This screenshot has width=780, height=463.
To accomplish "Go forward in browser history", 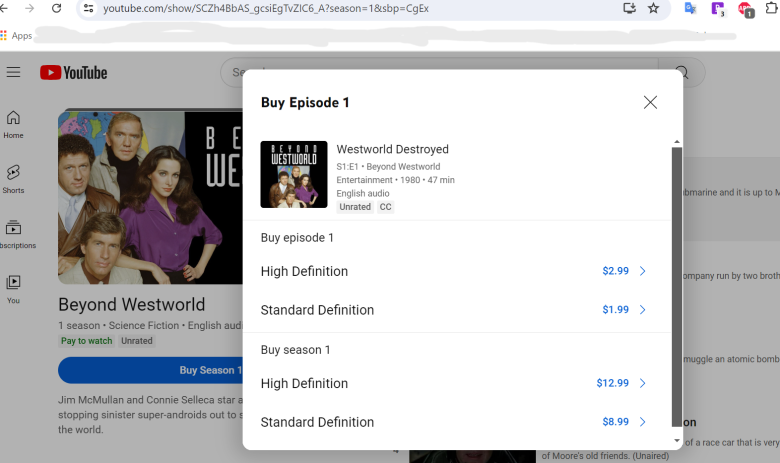I will [x=29, y=8].
